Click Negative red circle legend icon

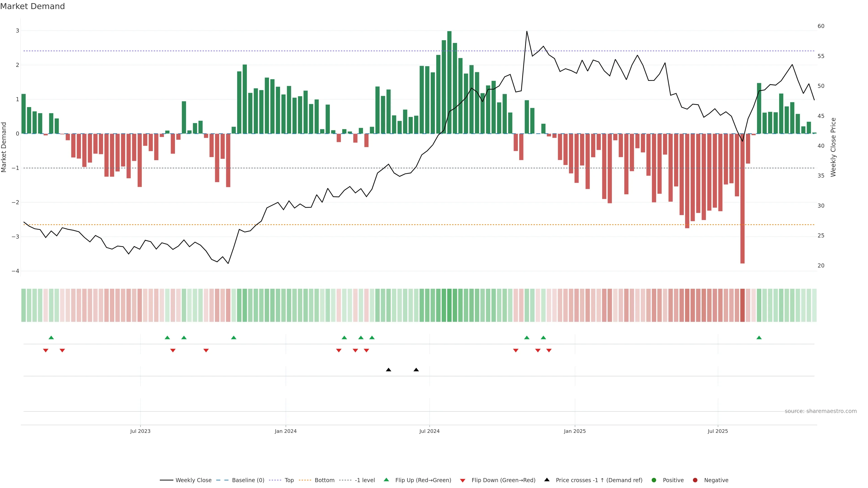pos(695,480)
